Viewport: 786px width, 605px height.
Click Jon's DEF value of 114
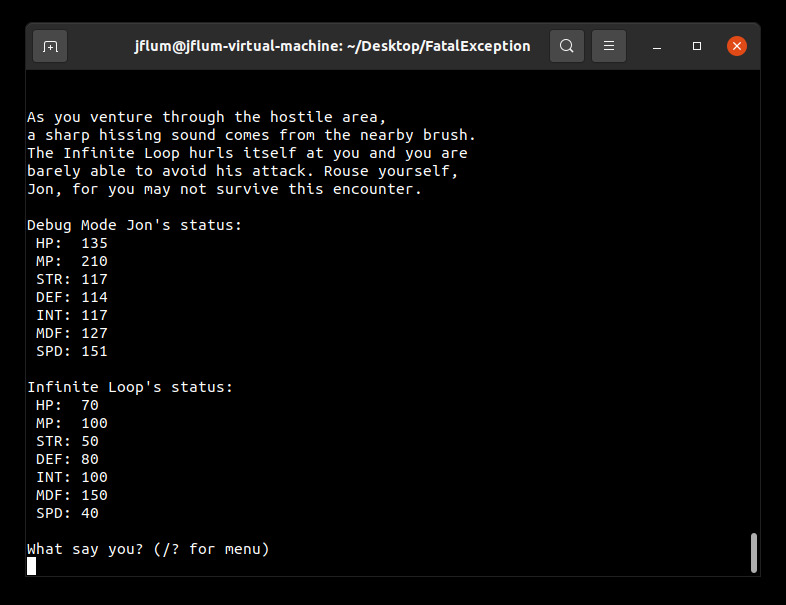tap(94, 297)
